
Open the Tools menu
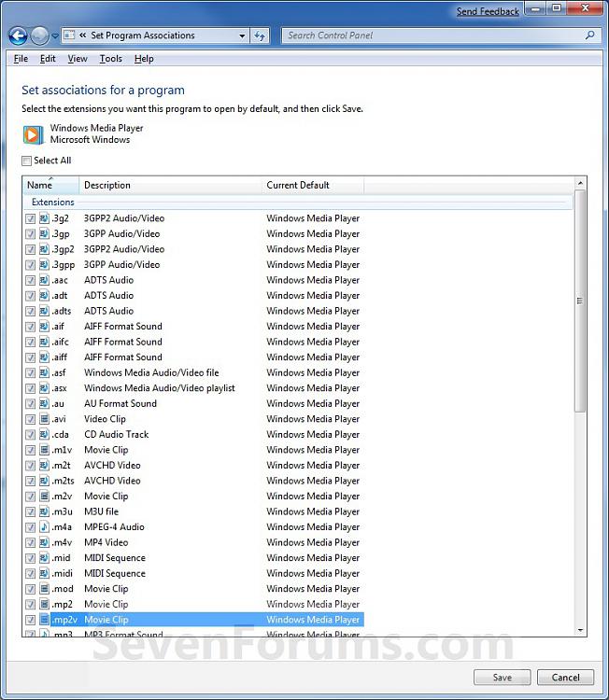pyautogui.click(x=111, y=59)
